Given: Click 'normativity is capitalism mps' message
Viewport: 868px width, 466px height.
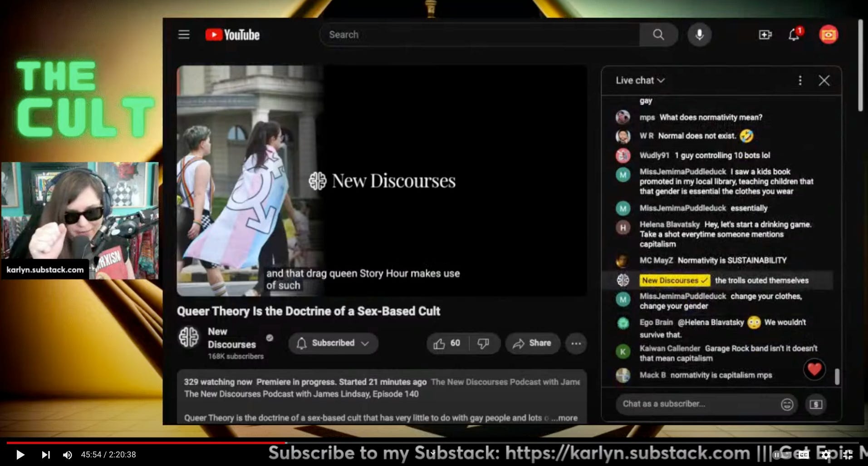Looking at the screenshot, I should [721, 375].
